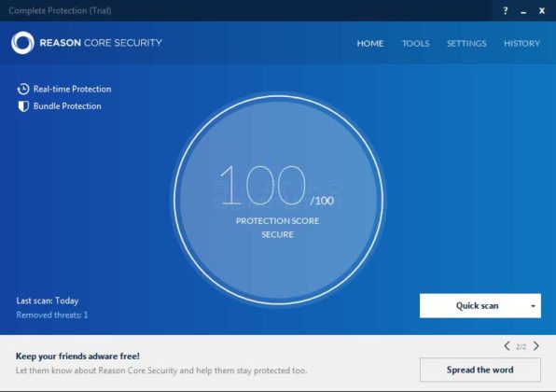556x392 pixels.
Task: Open the Removed threats: 1 link
Action: coord(52,315)
